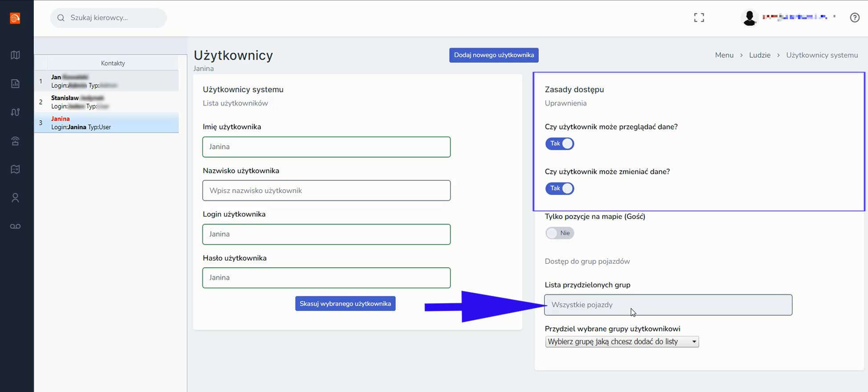Click the 'Login użytkownika' input field

pos(326,234)
